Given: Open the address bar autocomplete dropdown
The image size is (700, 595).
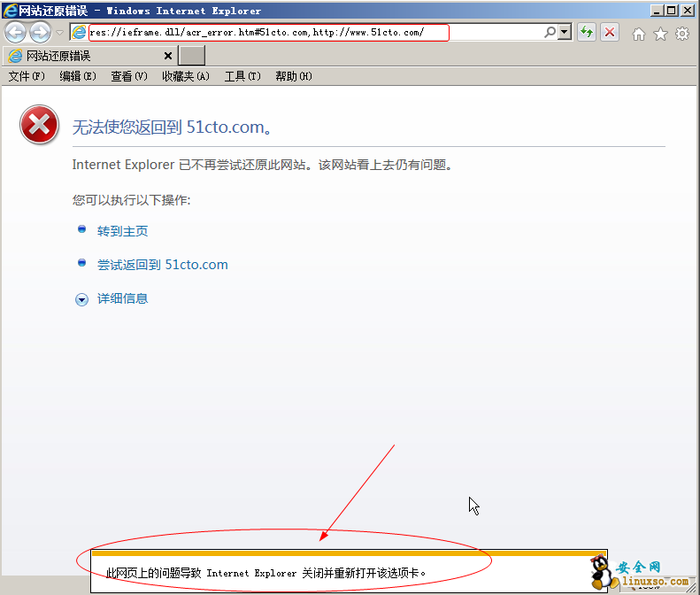Looking at the screenshot, I should 565,32.
